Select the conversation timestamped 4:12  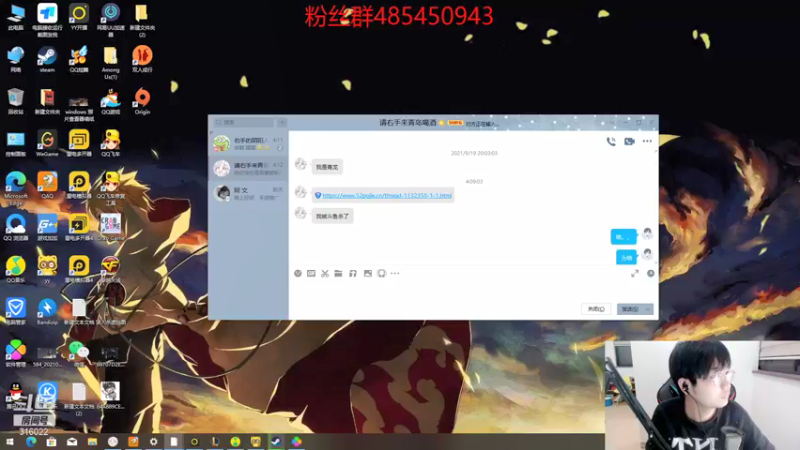point(248,168)
